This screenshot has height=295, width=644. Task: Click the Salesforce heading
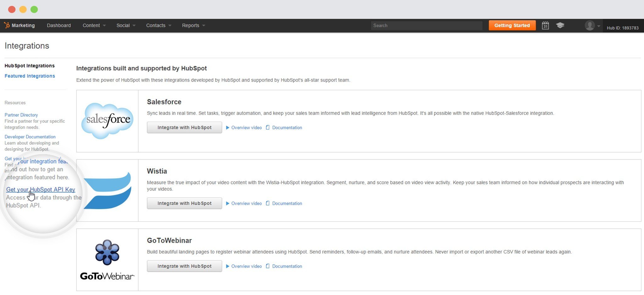pyautogui.click(x=164, y=102)
